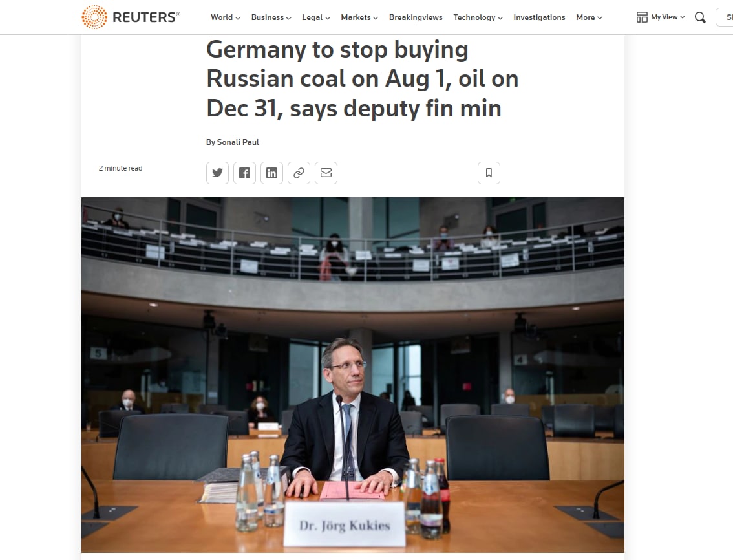Open the search magnifier icon
Screen dimensions: 733x560
tap(700, 17)
